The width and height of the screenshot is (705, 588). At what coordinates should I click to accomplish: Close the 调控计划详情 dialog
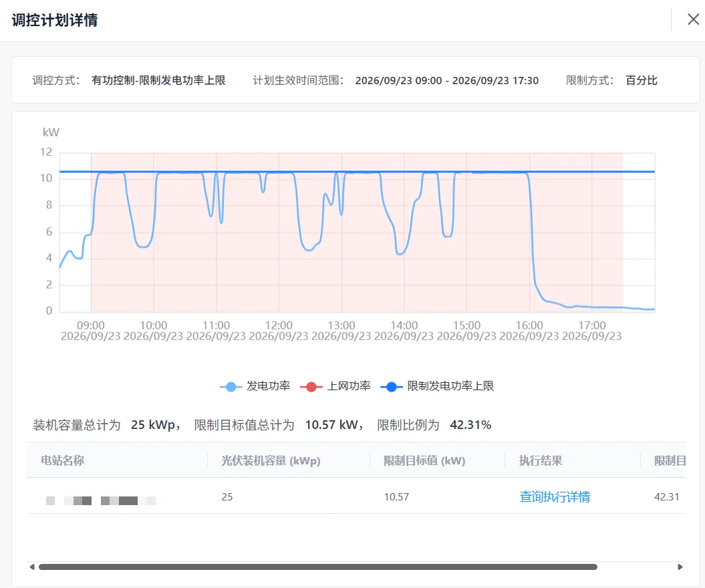(694, 19)
